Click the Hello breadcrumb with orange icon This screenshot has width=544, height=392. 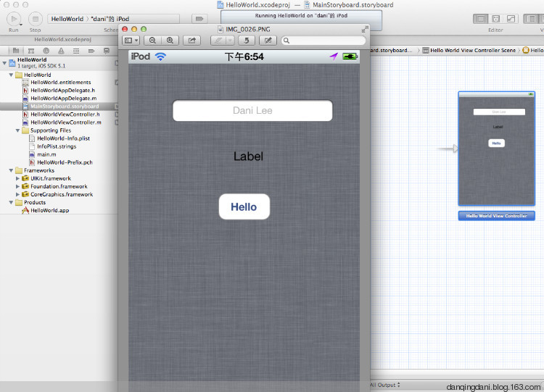tap(533, 50)
